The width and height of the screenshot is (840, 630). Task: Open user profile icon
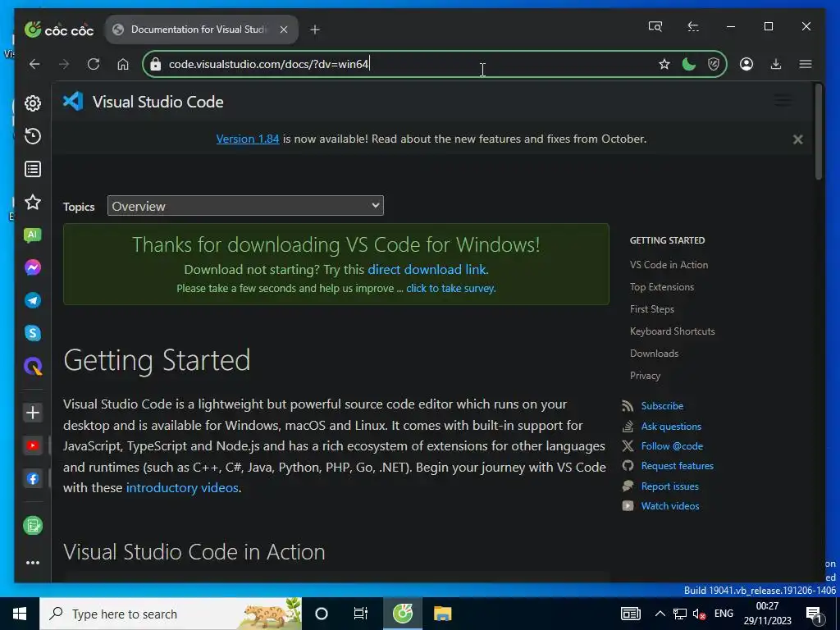(x=746, y=64)
